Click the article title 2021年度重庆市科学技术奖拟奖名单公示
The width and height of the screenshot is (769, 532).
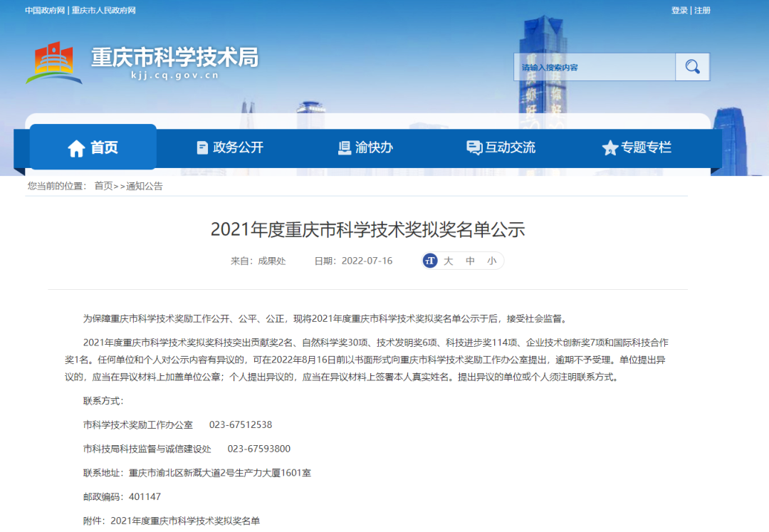tap(368, 229)
